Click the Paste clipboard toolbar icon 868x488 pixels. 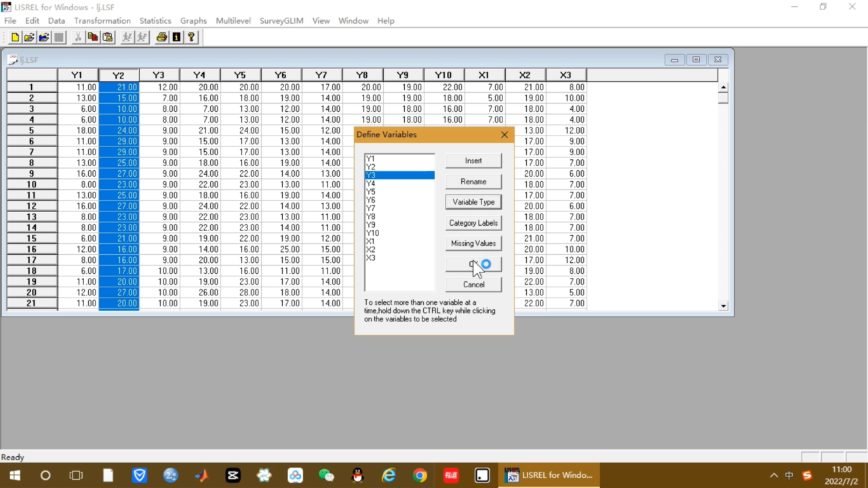pyautogui.click(x=107, y=37)
